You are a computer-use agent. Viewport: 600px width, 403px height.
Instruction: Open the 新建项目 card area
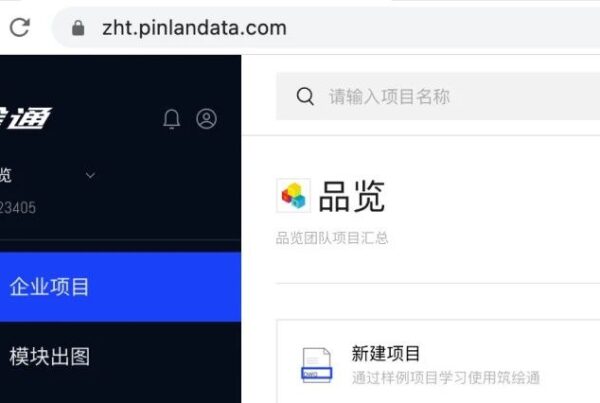[x=438, y=361]
